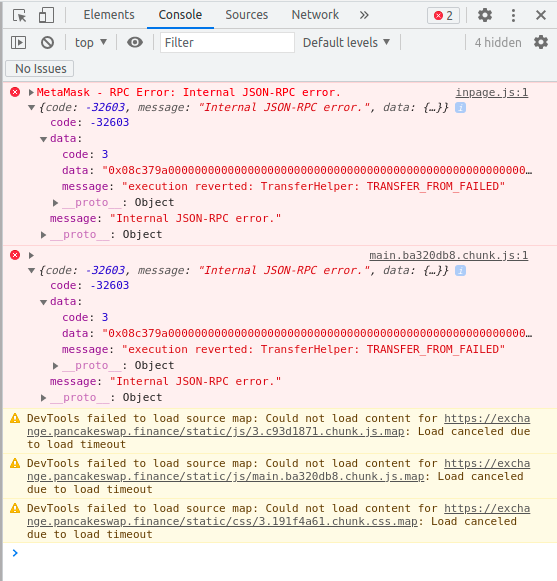Open the Sources tab
The image size is (557, 581).
point(246,15)
